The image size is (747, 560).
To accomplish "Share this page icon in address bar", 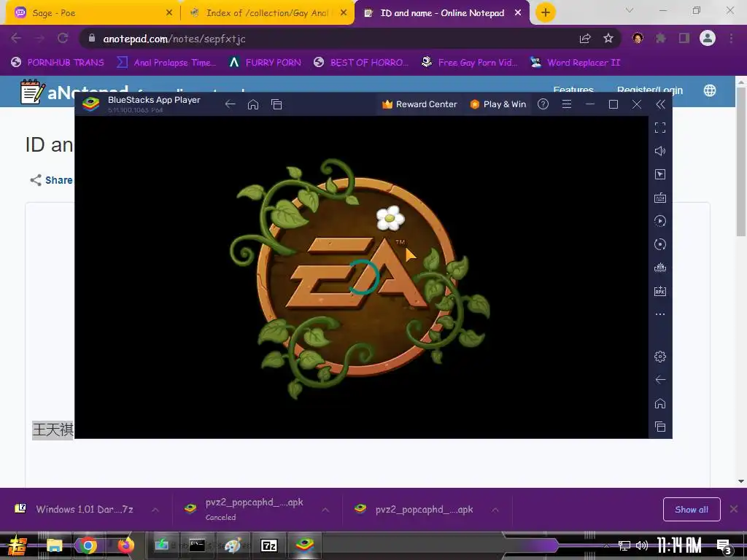I will click(x=585, y=39).
